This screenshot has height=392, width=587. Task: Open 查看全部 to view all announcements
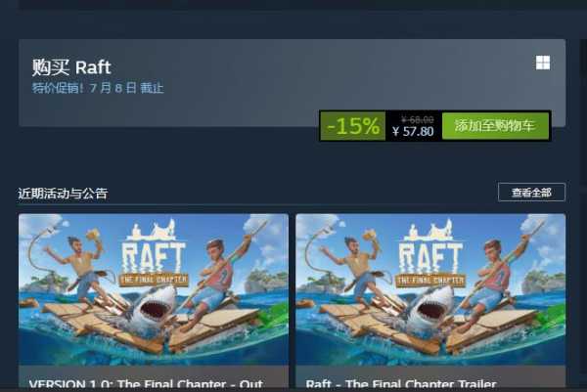(531, 193)
